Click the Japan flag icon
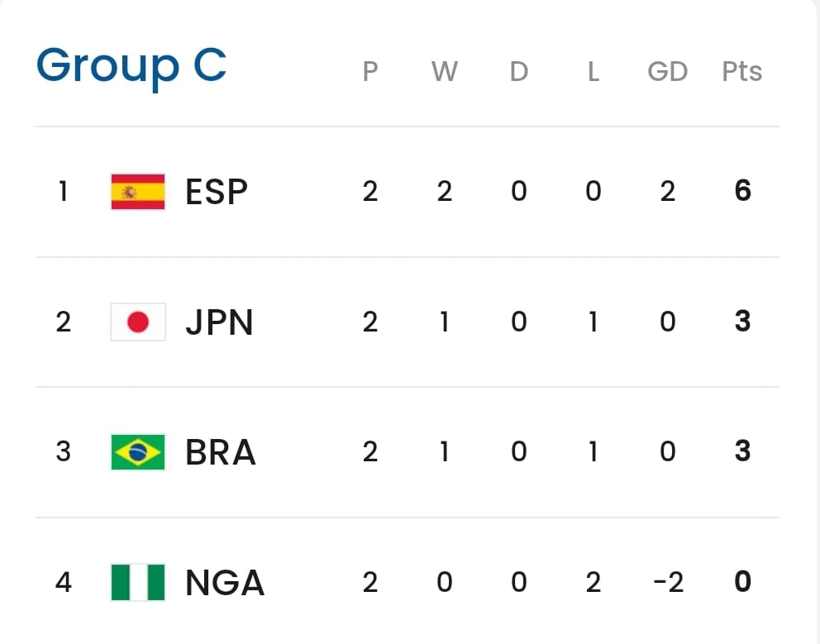 click(138, 322)
